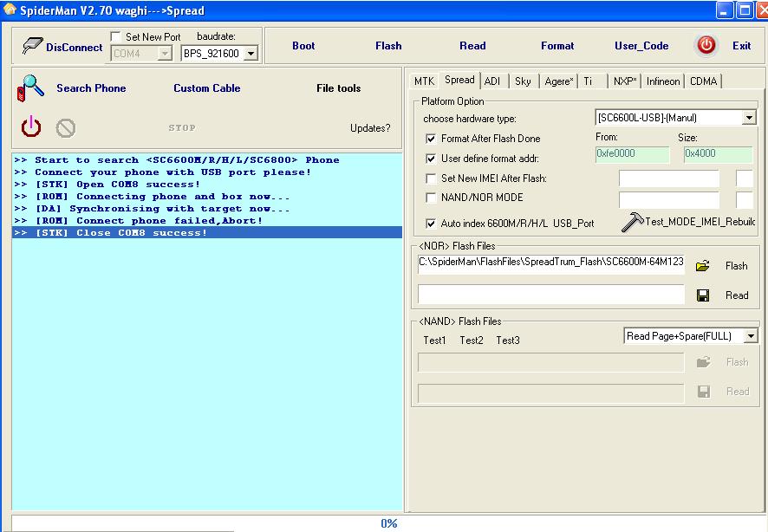Select log line 'Synchronising with target now...'
This screenshot has width=768, height=532.
click(206, 208)
